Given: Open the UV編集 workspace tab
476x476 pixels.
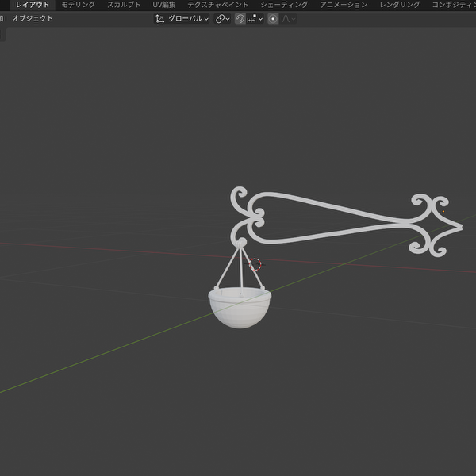Looking at the screenshot, I should (x=164, y=5).
